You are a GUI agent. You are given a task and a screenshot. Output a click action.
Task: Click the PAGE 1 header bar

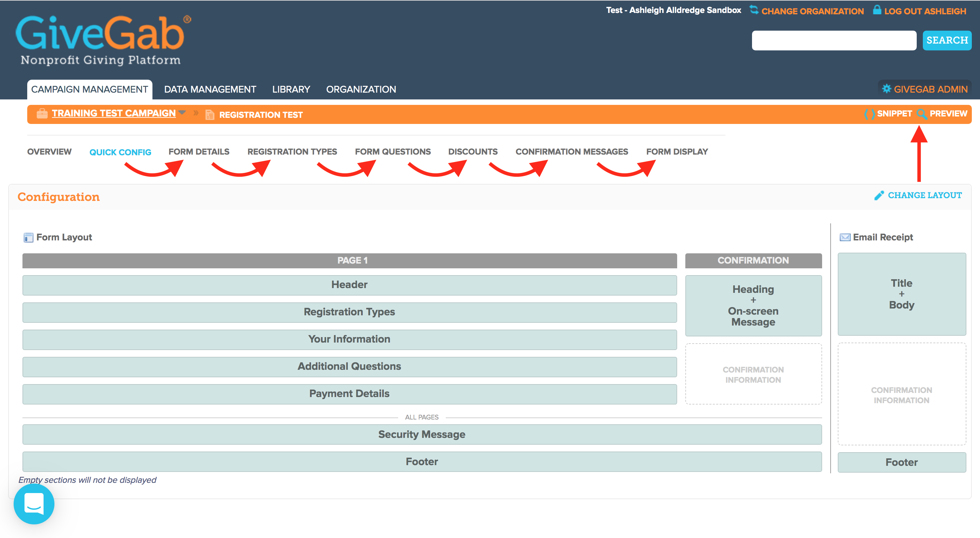click(349, 260)
